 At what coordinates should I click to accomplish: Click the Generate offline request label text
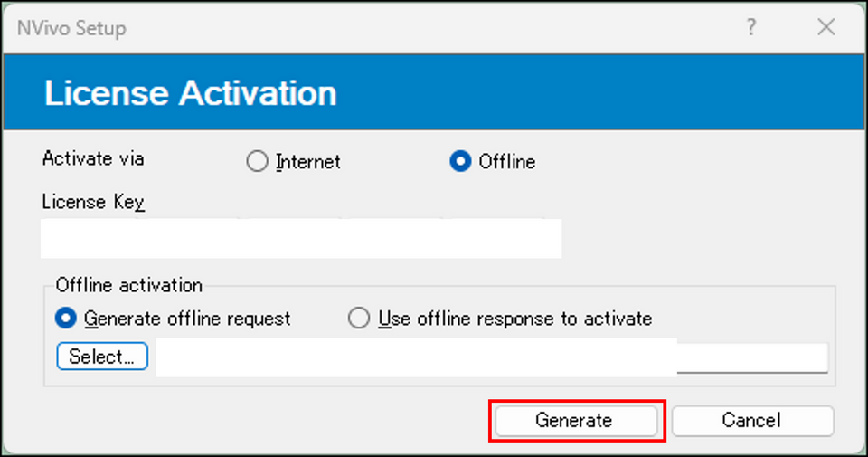pyautogui.click(x=187, y=319)
